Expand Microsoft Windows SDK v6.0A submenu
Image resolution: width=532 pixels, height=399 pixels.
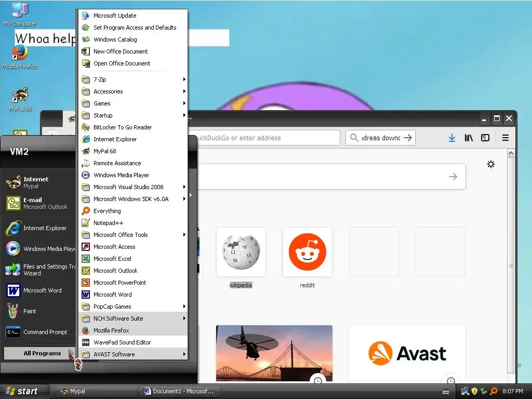point(133,199)
